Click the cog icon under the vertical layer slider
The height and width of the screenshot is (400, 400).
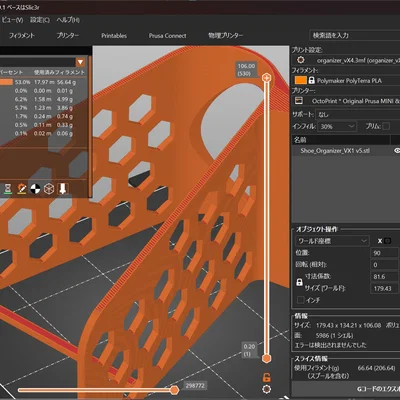pos(266,389)
